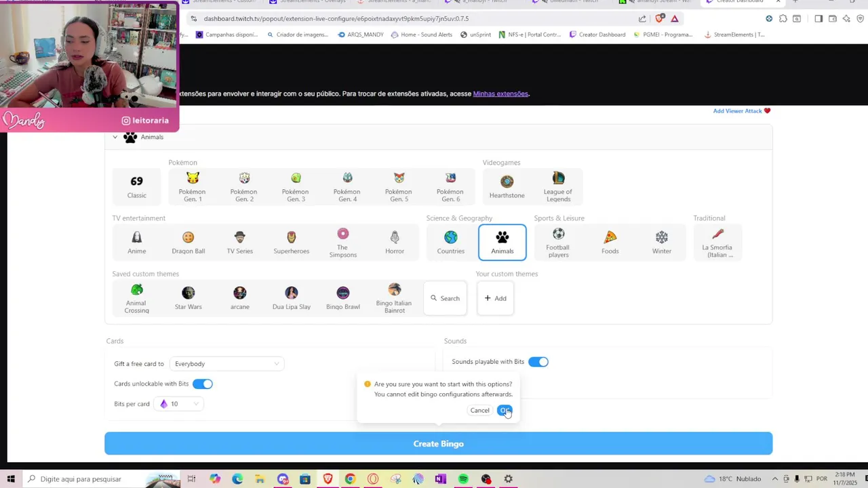Choose saved Dua Lipa Slay theme

pos(291,298)
